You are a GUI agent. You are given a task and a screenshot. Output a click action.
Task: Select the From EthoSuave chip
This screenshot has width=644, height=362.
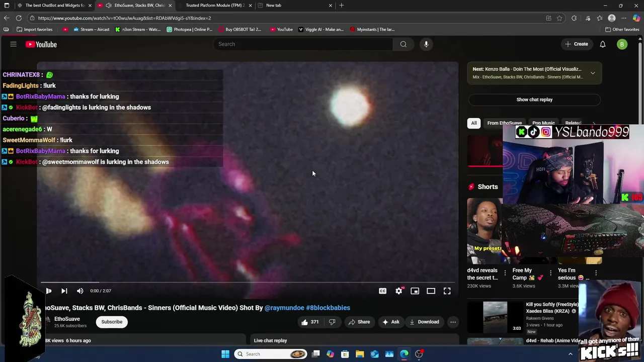point(504,123)
